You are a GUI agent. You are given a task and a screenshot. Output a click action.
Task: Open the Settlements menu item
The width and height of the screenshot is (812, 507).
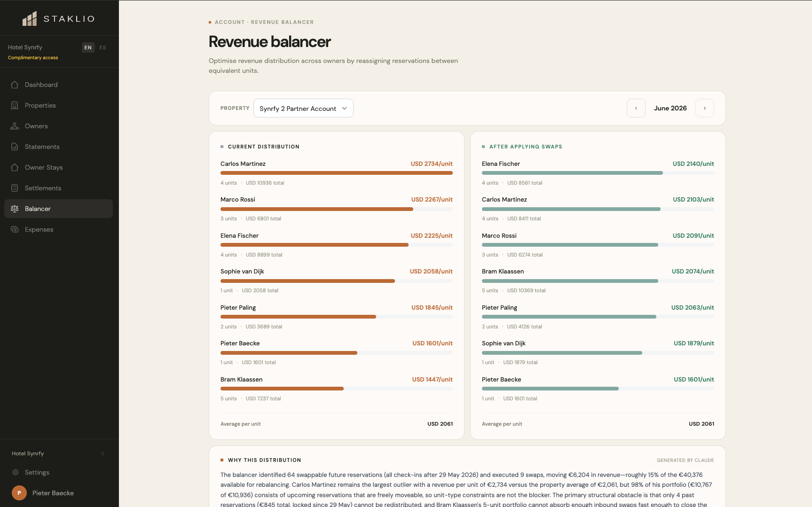coord(58,188)
